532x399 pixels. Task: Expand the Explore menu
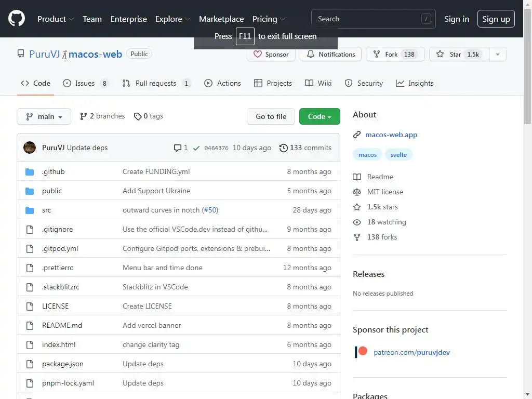172,19
